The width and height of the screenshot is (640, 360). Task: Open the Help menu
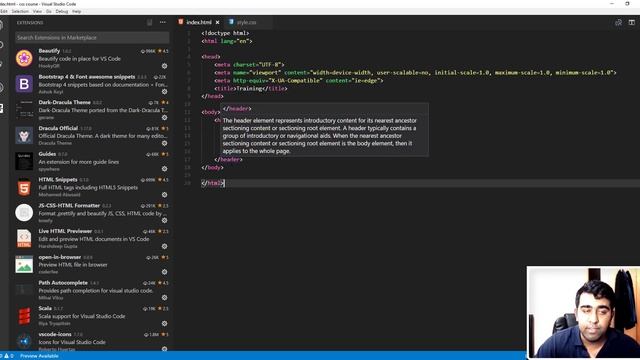click(x=76, y=11)
